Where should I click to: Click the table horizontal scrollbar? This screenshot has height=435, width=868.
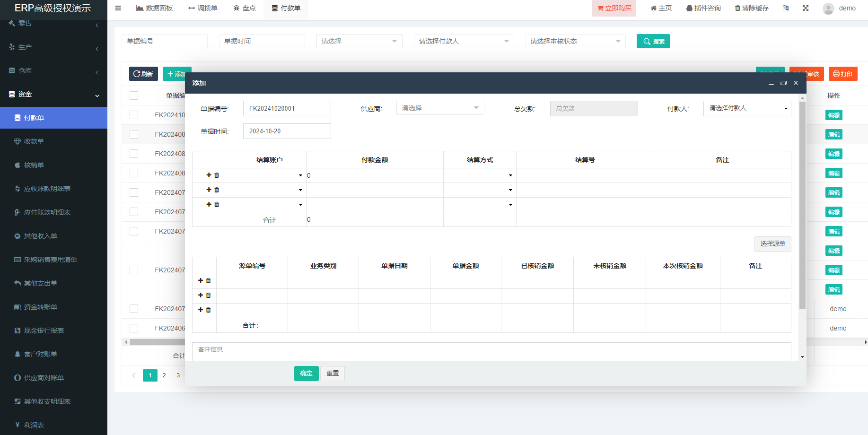pos(157,342)
